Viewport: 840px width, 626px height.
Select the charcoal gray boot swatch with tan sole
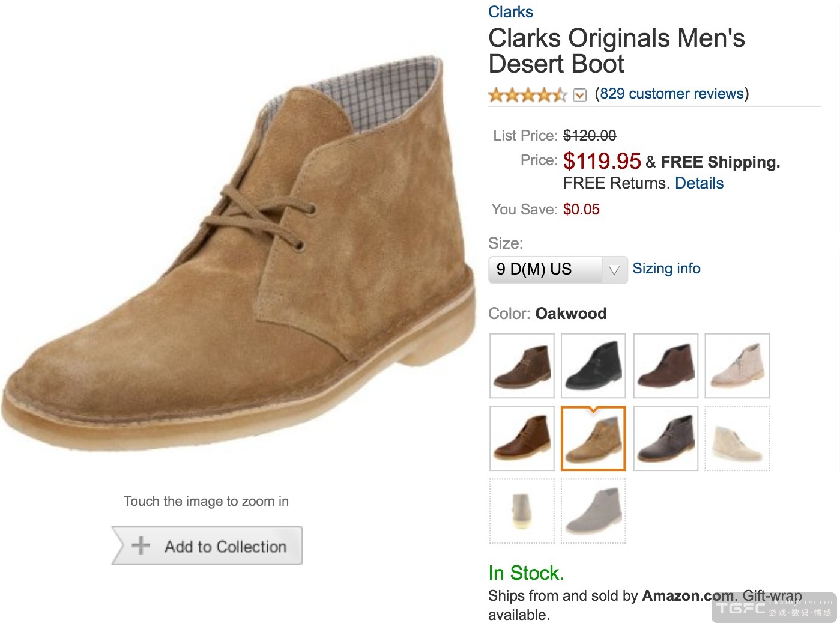665,438
